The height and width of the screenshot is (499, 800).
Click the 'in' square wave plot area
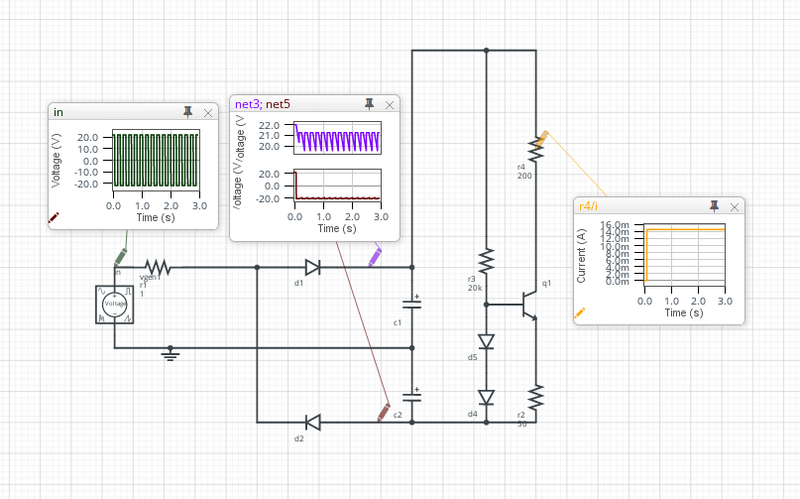[156, 160]
